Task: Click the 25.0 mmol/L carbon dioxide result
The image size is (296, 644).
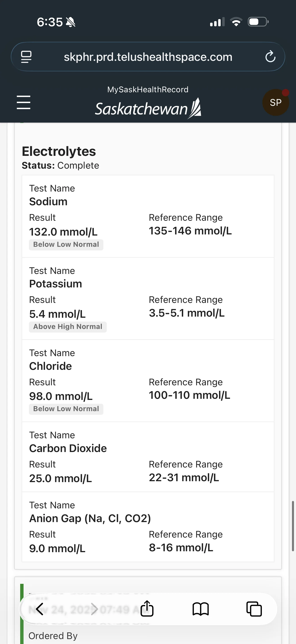Action: 61,479
